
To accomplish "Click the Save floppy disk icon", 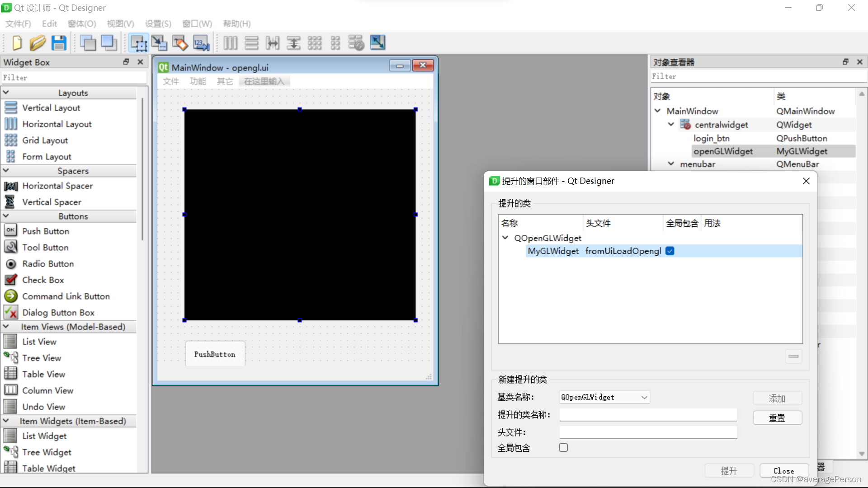I will (x=59, y=43).
